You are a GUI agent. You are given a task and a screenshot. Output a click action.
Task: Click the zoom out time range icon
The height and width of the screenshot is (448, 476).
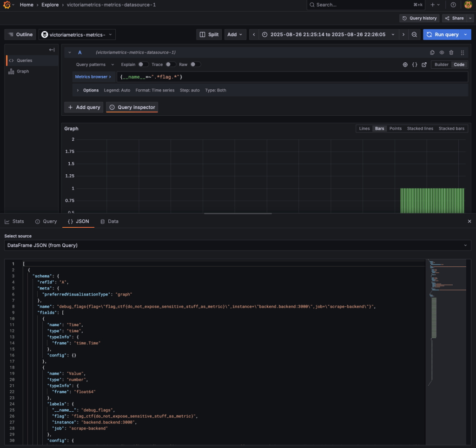tap(414, 34)
